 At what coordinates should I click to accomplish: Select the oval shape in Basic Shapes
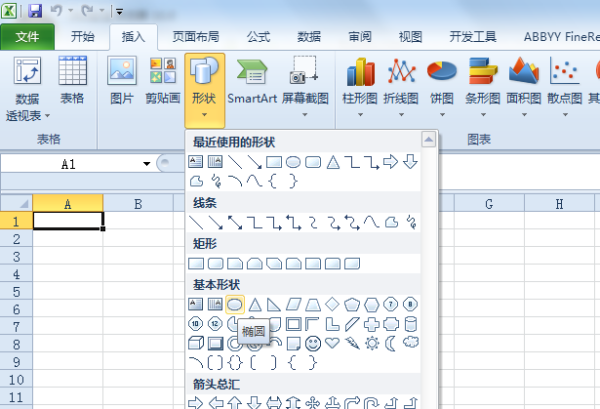pyautogui.click(x=235, y=304)
